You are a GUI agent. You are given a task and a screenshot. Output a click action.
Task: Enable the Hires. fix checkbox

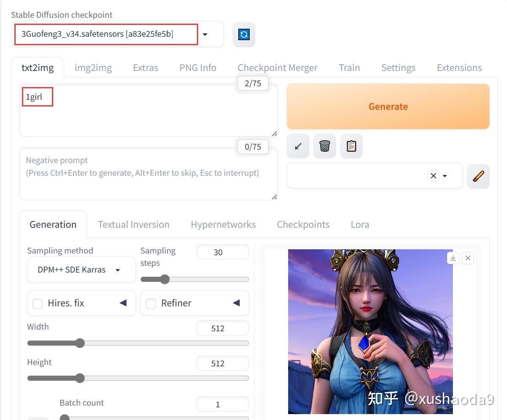pos(38,303)
